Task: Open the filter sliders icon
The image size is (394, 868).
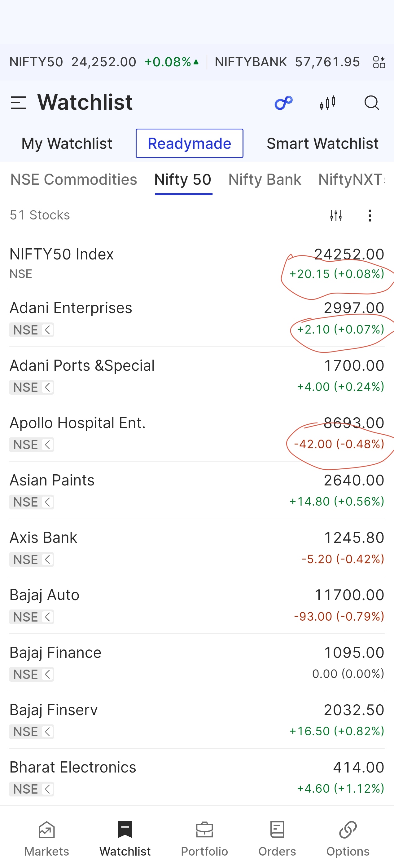Action: [336, 215]
